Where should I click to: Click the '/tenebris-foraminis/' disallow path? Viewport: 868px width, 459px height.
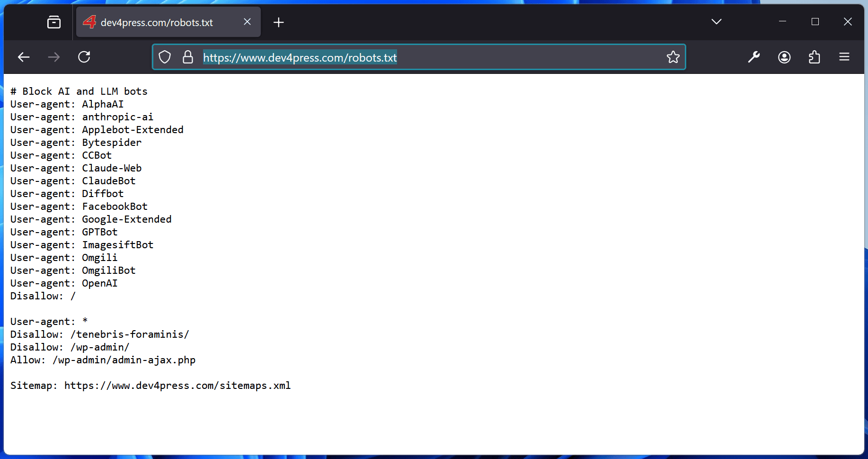pos(130,334)
